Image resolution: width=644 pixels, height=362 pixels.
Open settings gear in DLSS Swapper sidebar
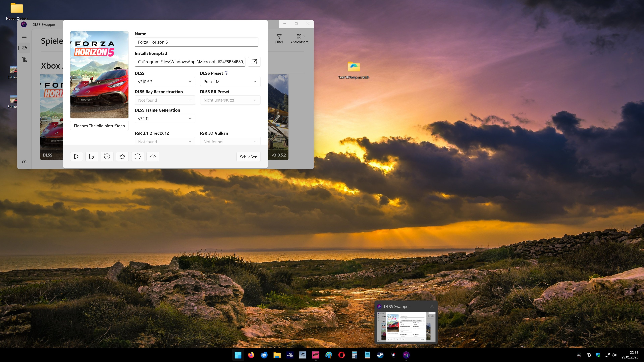click(x=24, y=162)
